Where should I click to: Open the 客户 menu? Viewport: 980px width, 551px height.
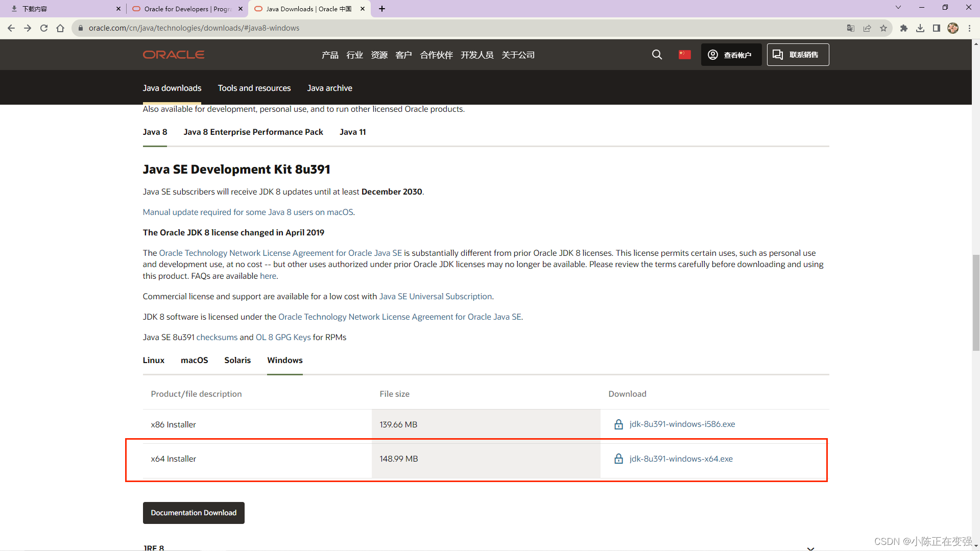(403, 55)
